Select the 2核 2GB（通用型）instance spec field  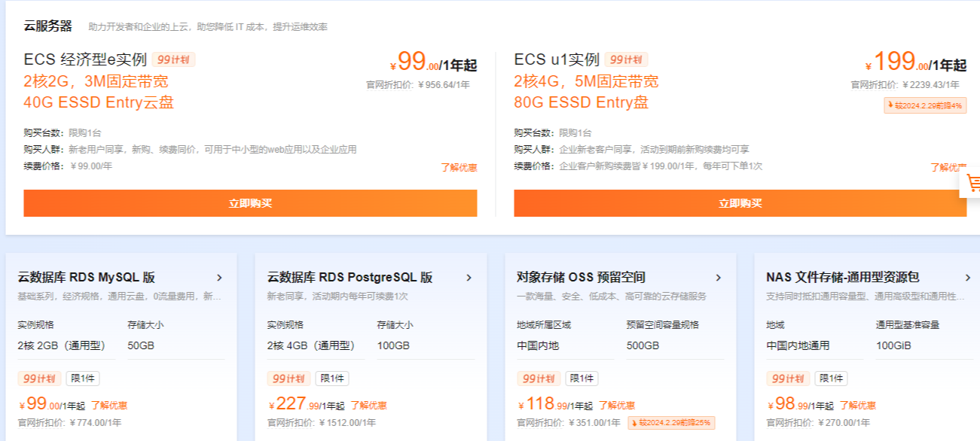(67, 346)
